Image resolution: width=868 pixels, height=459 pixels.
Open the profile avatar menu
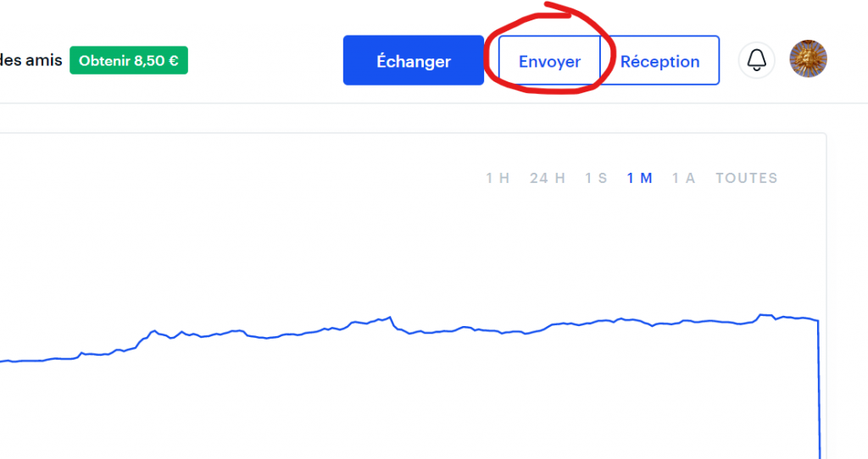point(808,58)
